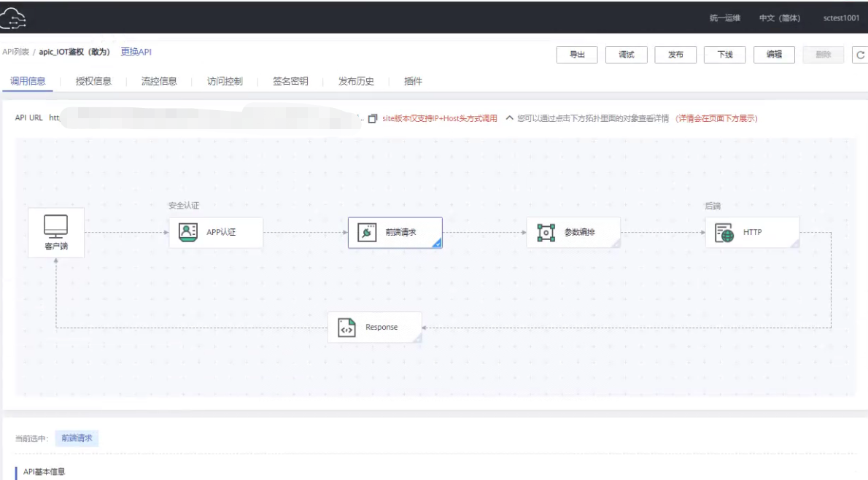868x480 pixels.
Task: Click the HTTP backend globe icon
Action: (x=724, y=233)
